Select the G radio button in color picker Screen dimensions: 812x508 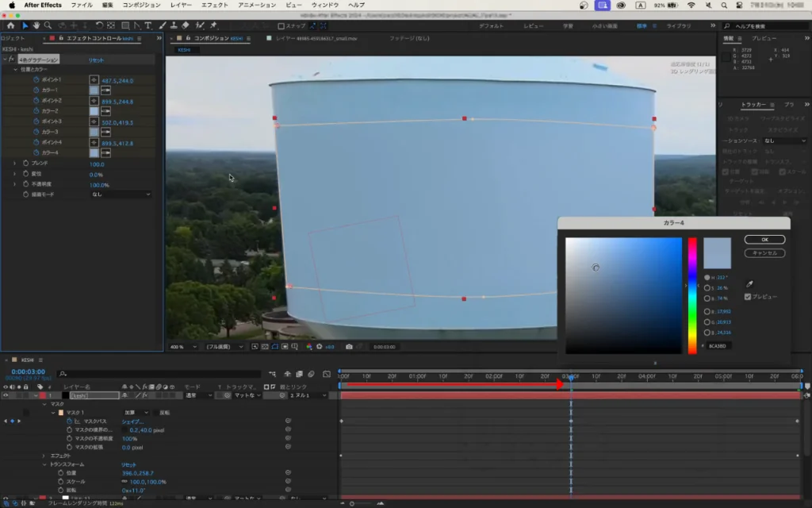pos(707,322)
